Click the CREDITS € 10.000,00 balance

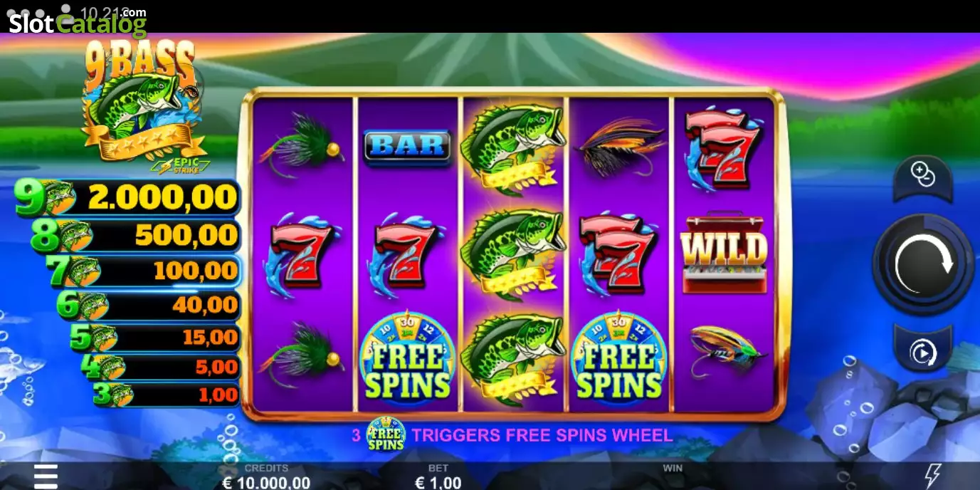(266, 476)
